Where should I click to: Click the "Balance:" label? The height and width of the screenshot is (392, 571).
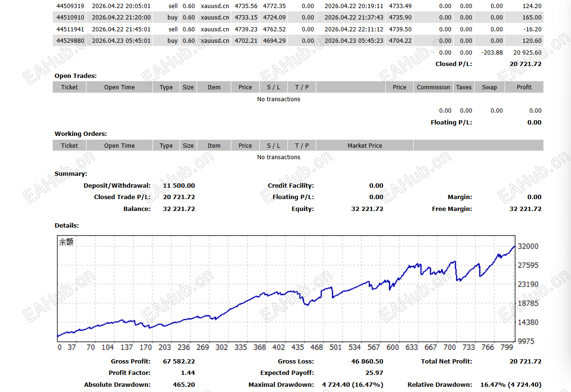[137, 209]
